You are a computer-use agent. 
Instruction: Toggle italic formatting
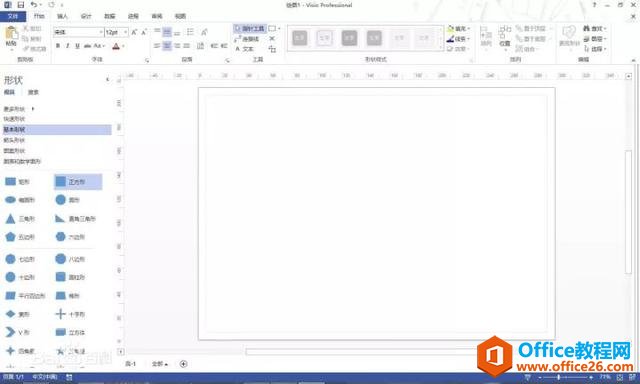68,46
